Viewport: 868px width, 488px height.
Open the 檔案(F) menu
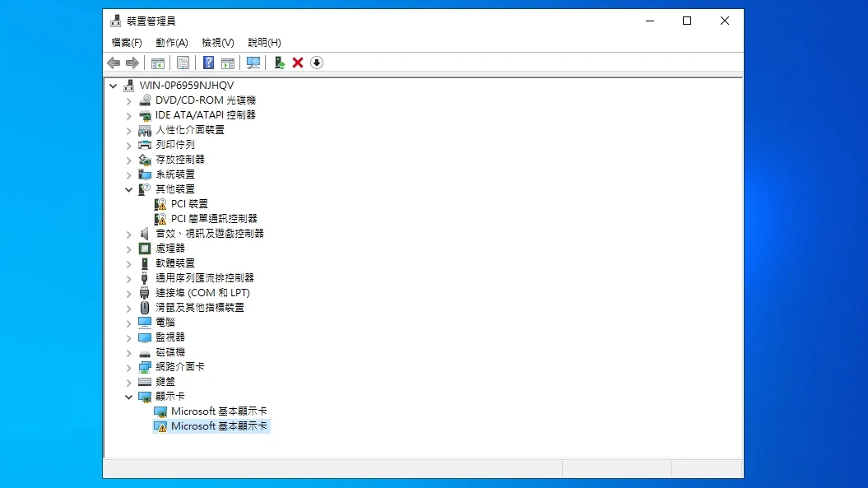click(x=126, y=43)
